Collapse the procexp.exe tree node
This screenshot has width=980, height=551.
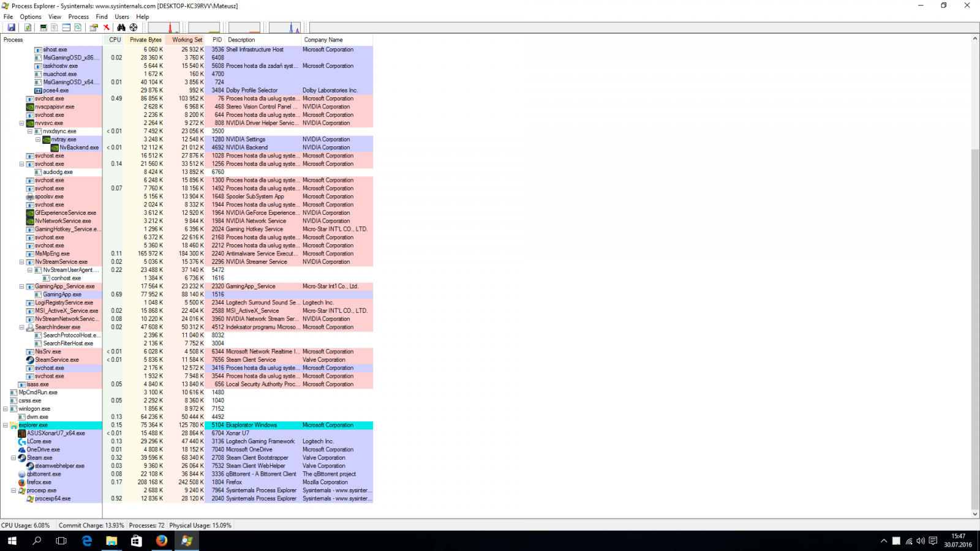click(13, 490)
